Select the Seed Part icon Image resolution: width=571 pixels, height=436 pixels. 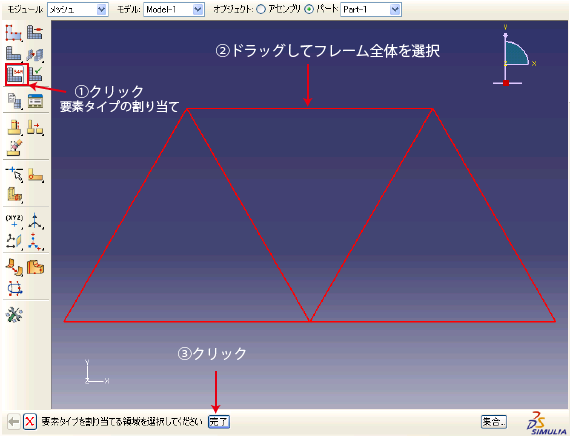click(x=14, y=33)
